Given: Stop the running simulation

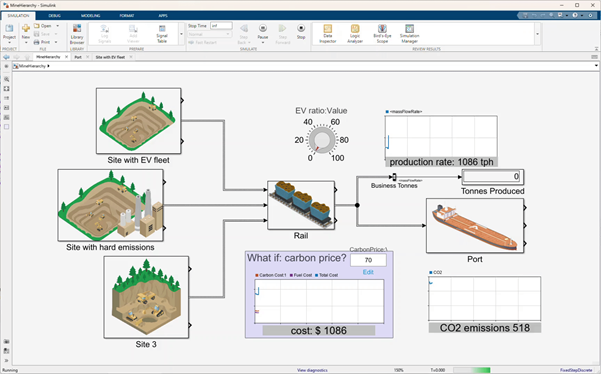Looking at the screenshot, I should point(301,32).
